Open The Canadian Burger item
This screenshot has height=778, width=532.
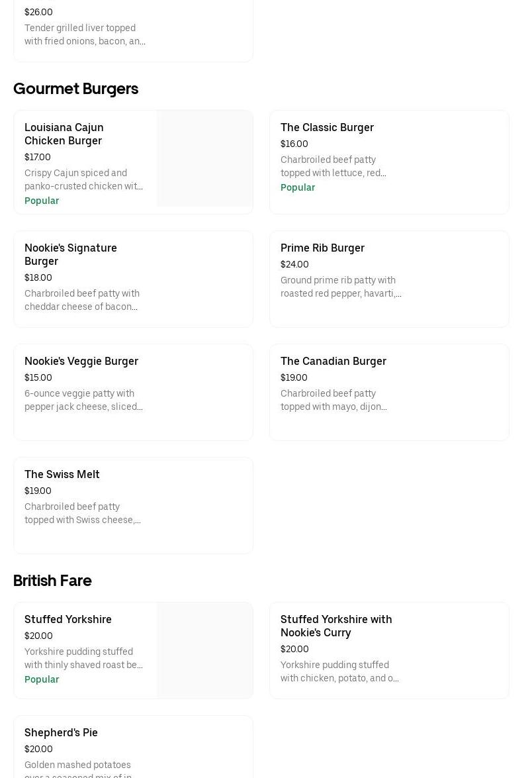(x=333, y=361)
